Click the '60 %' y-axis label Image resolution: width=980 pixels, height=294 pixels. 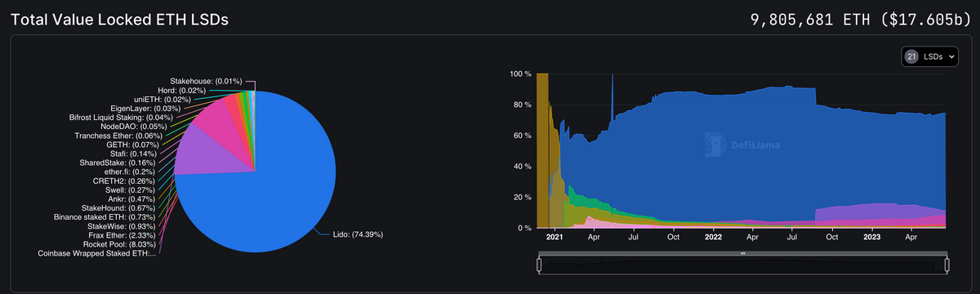523,136
